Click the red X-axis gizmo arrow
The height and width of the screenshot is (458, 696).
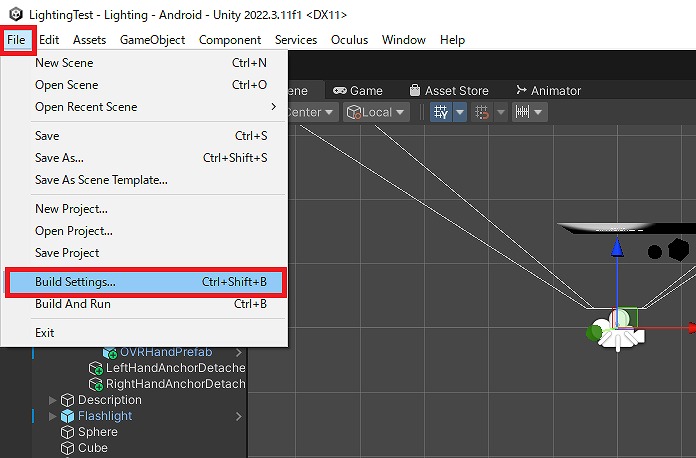[x=692, y=328]
